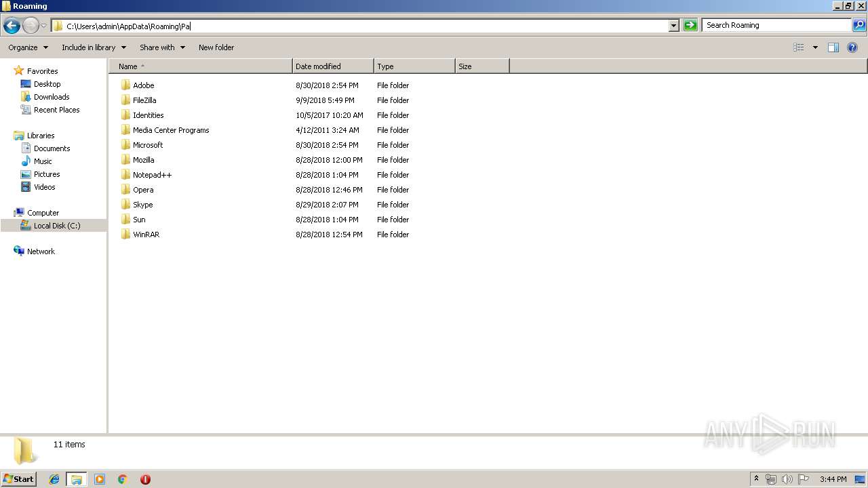The image size is (868, 488).
Task: Click the network tray icon
Action: [771, 479]
